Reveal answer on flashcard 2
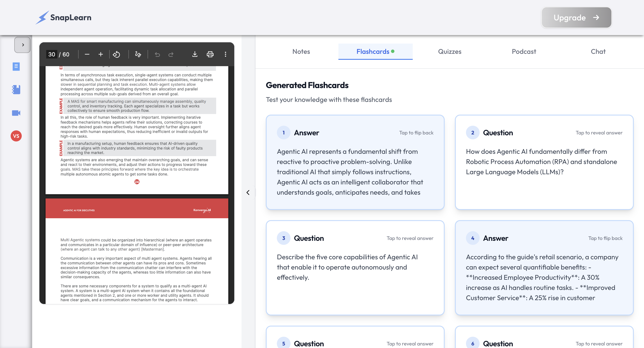Screen dimensions: 644x348 tap(599, 133)
